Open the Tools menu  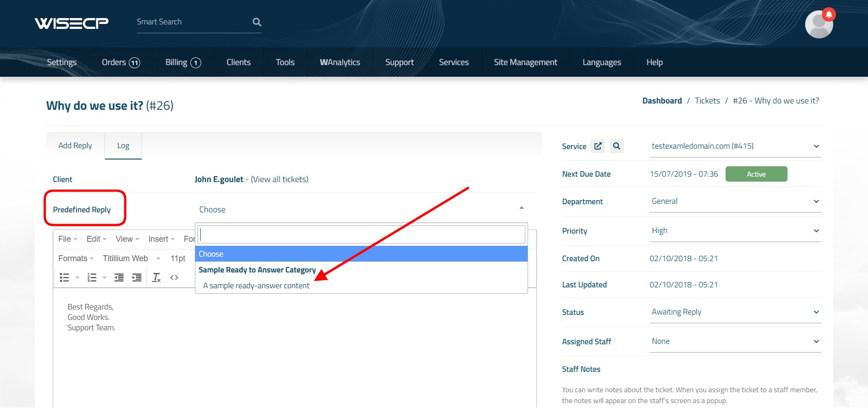[x=285, y=62]
